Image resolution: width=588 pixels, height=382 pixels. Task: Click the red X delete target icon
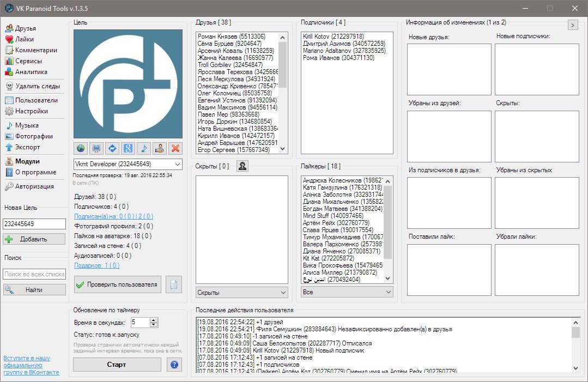pos(175,148)
